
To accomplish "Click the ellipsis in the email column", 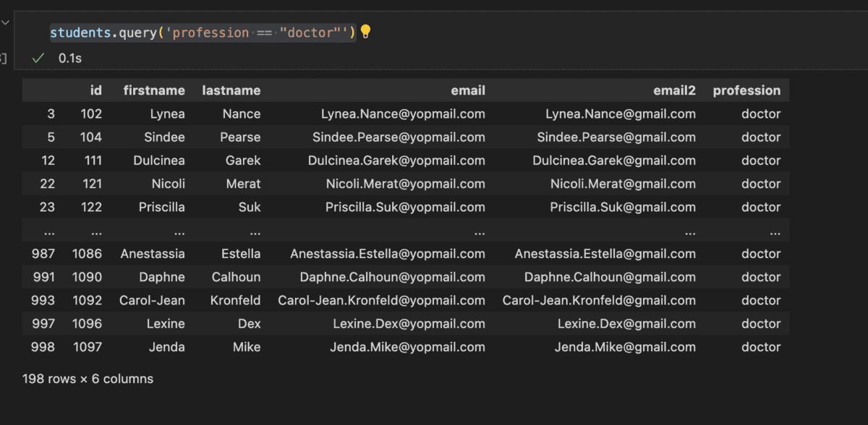I will click(x=479, y=231).
